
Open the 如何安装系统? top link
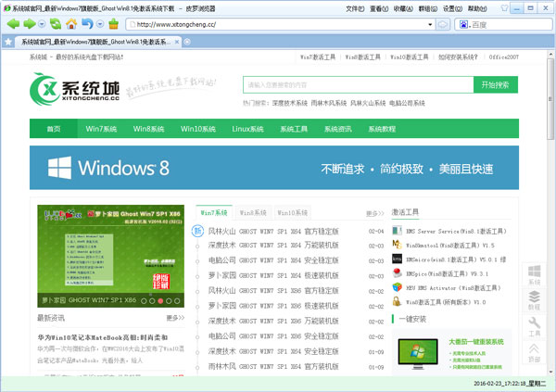[x=458, y=57]
